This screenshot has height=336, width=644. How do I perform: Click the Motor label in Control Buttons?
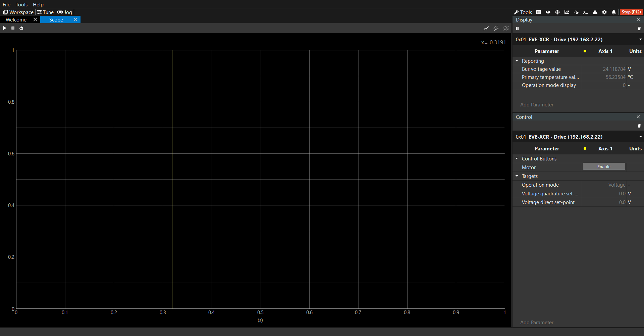pyautogui.click(x=529, y=167)
